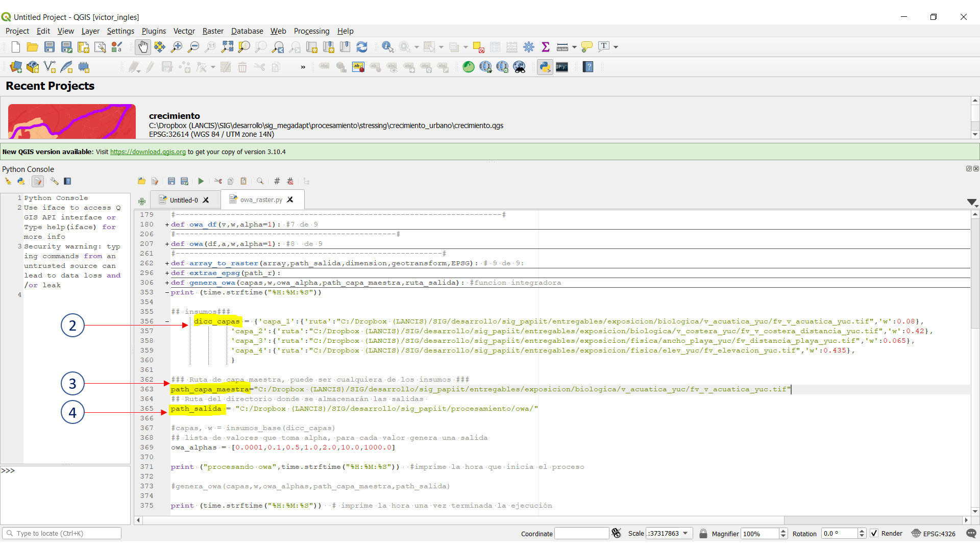Image resolution: width=980 pixels, height=551 pixels.
Task: Open Python Console options wrench icon
Action: point(54,181)
